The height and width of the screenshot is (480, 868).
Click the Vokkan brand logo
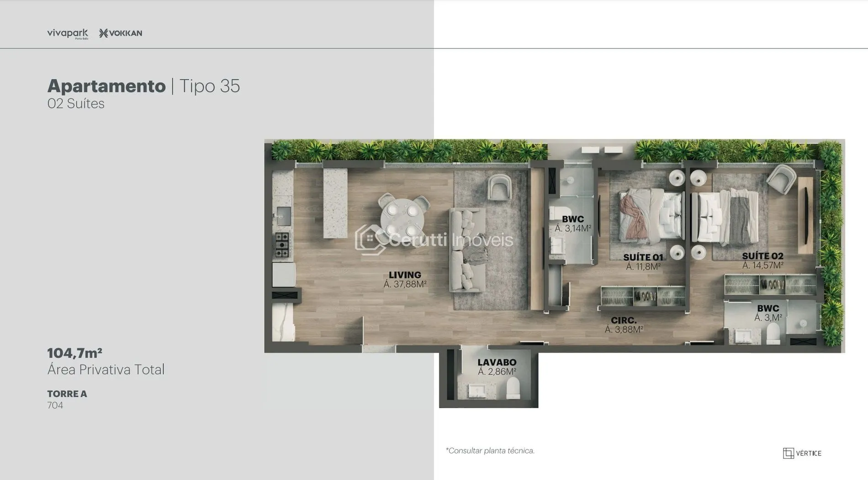pos(121,33)
